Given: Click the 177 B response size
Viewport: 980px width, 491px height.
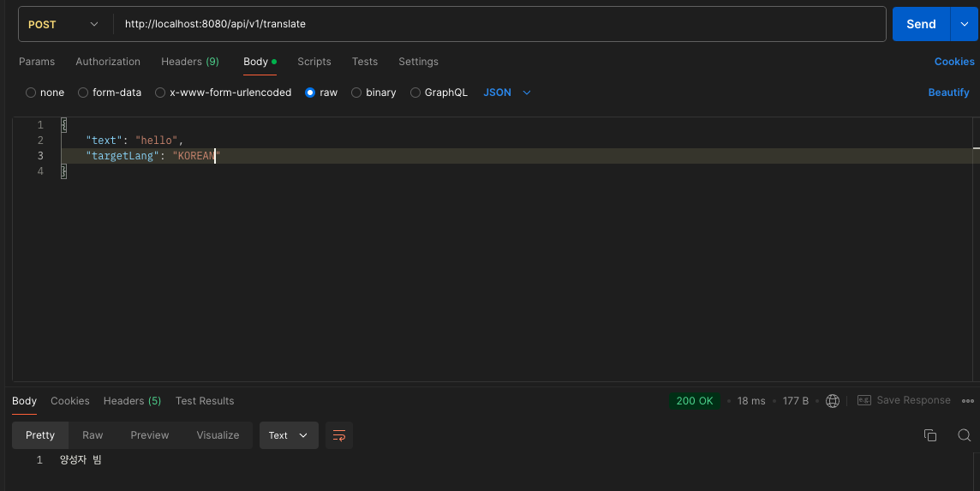Looking at the screenshot, I should pyautogui.click(x=796, y=401).
